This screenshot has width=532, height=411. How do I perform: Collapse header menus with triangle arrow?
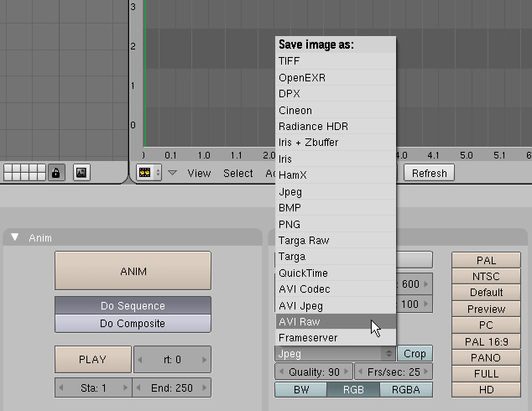coord(172,173)
